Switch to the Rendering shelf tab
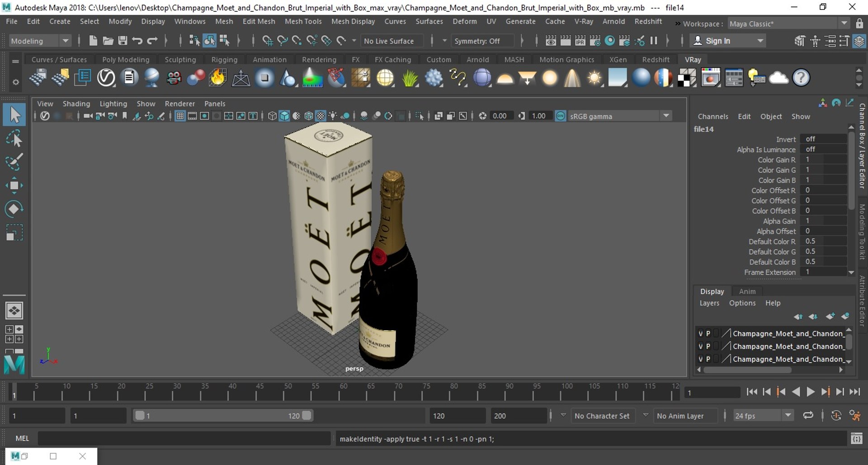The height and width of the screenshot is (465, 868). pos(319,59)
